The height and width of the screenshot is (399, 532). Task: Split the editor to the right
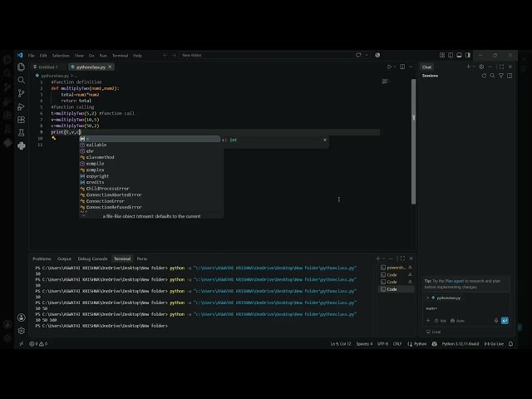(x=402, y=66)
